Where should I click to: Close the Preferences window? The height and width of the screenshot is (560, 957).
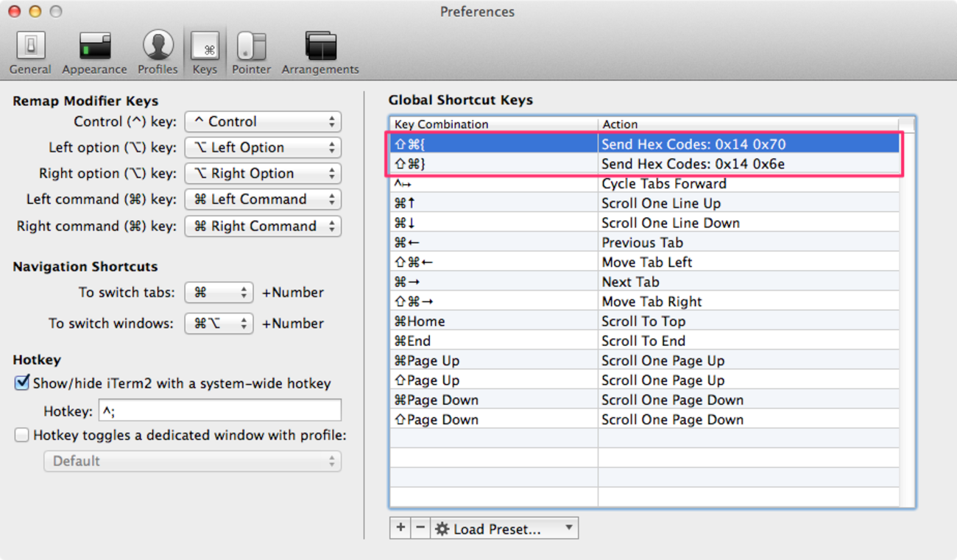click(x=15, y=12)
